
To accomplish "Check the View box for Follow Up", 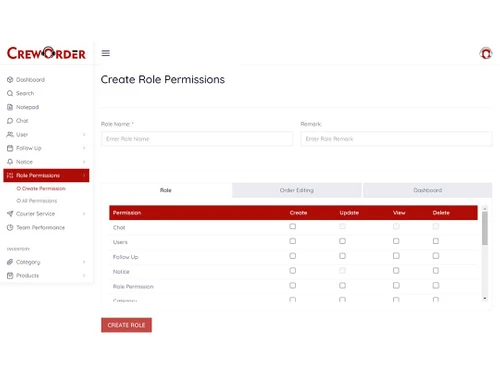I will pyautogui.click(x=396, y=256).
